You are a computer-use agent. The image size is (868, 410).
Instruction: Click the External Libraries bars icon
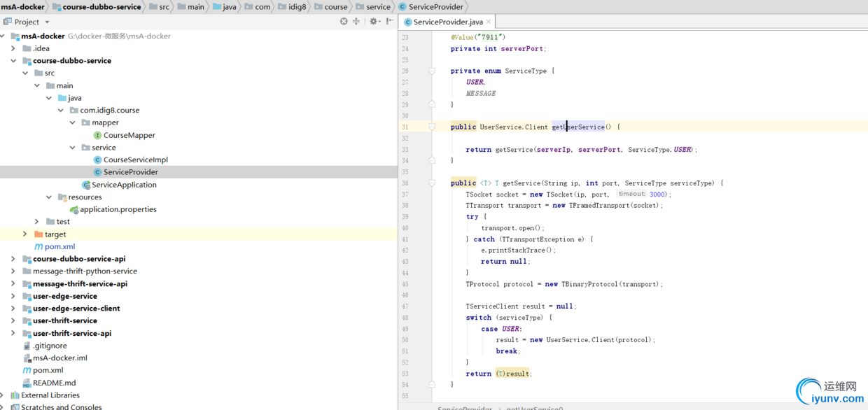tap(15, 395)
